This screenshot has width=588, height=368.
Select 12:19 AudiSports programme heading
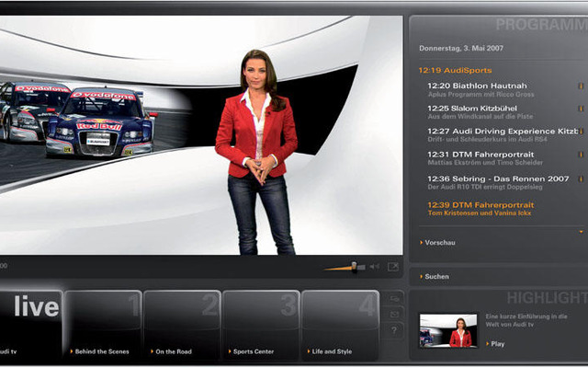click(455, 70)
